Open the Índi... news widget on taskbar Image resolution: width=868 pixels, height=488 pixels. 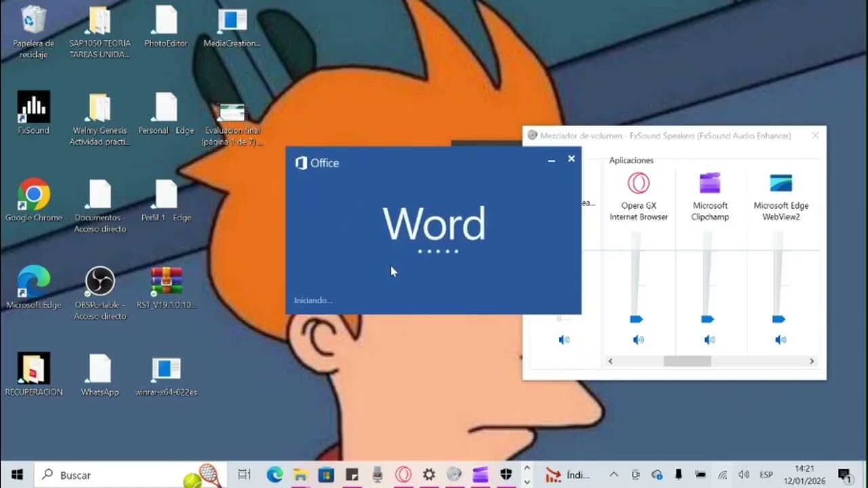coord(568,475)
